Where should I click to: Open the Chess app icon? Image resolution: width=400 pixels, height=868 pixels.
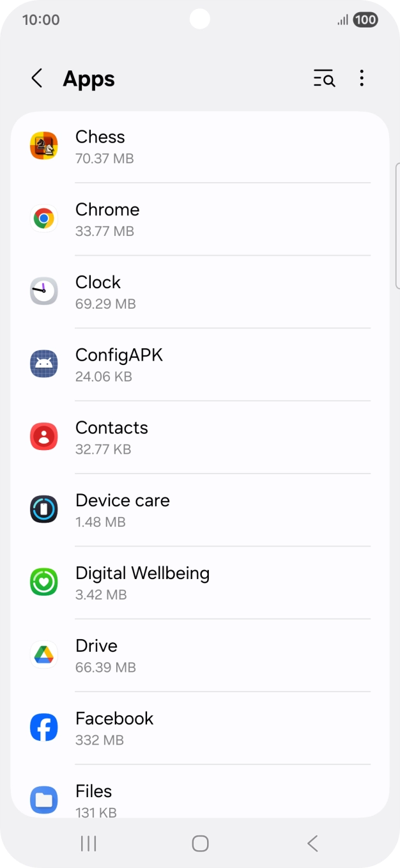point(43,146)
